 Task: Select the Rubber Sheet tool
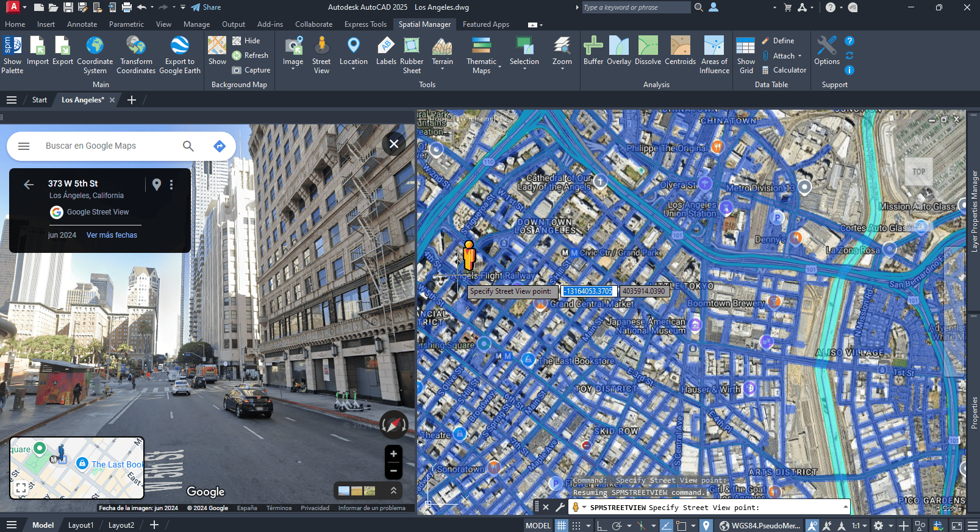(412, 54)
